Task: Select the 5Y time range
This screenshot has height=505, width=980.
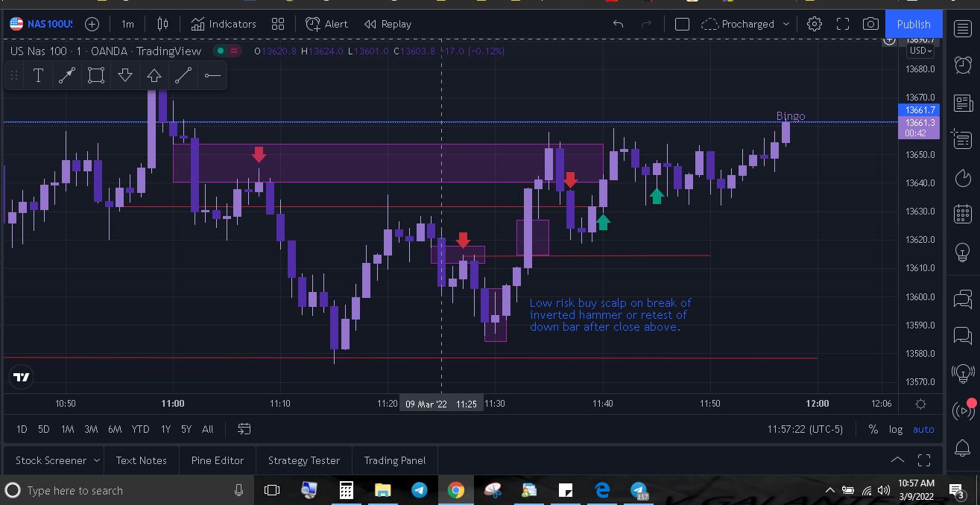Action: (x=186, y=429)
